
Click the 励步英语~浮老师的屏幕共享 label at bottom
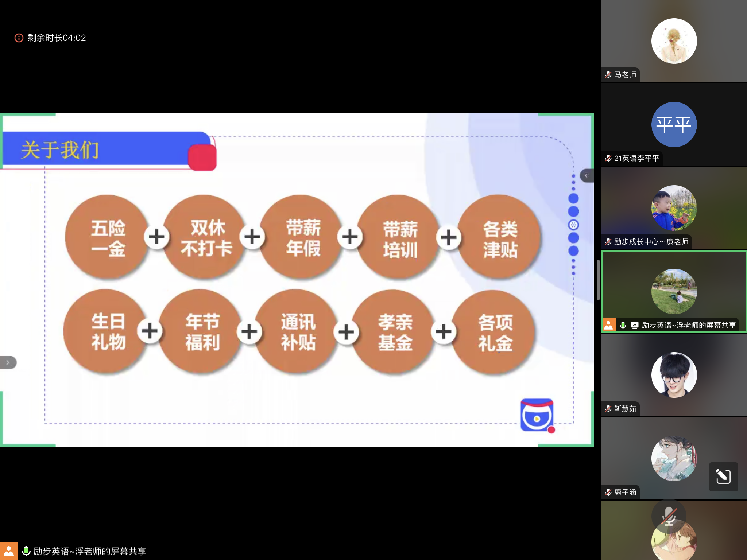[x=90, y=551]
